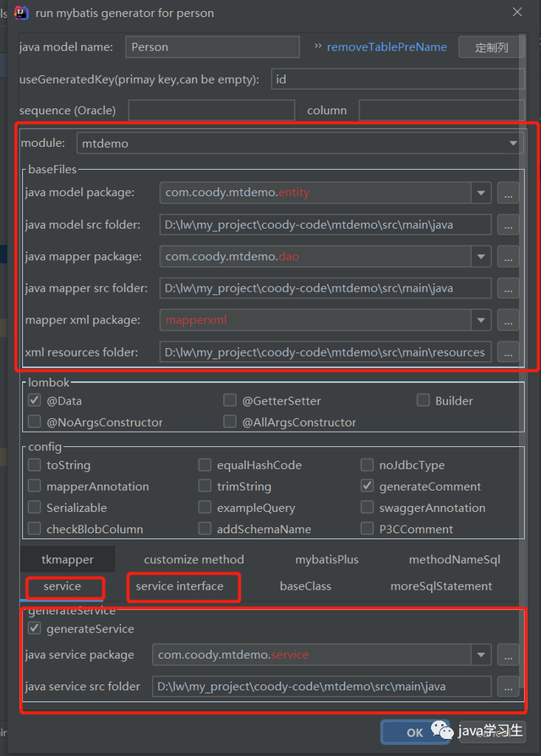The image size is (541, 756).
Task: Enable the Builder checkbox
Action: point(424,400)
